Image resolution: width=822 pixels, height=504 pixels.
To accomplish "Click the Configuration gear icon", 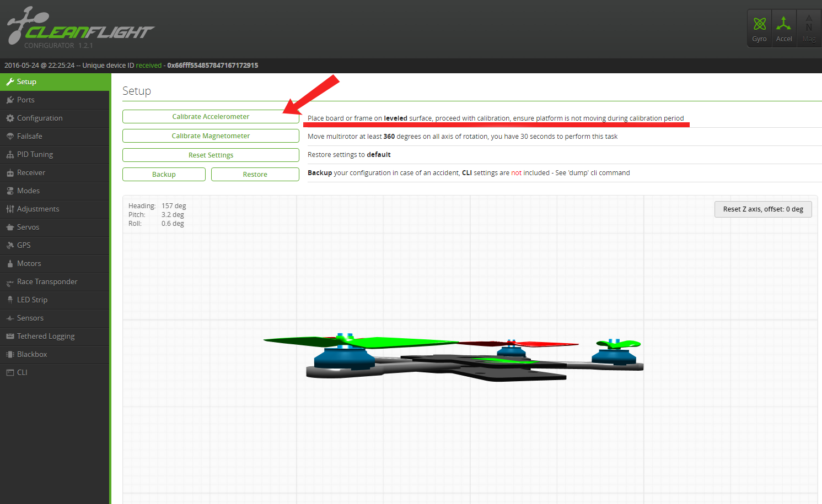I will 10,118.
